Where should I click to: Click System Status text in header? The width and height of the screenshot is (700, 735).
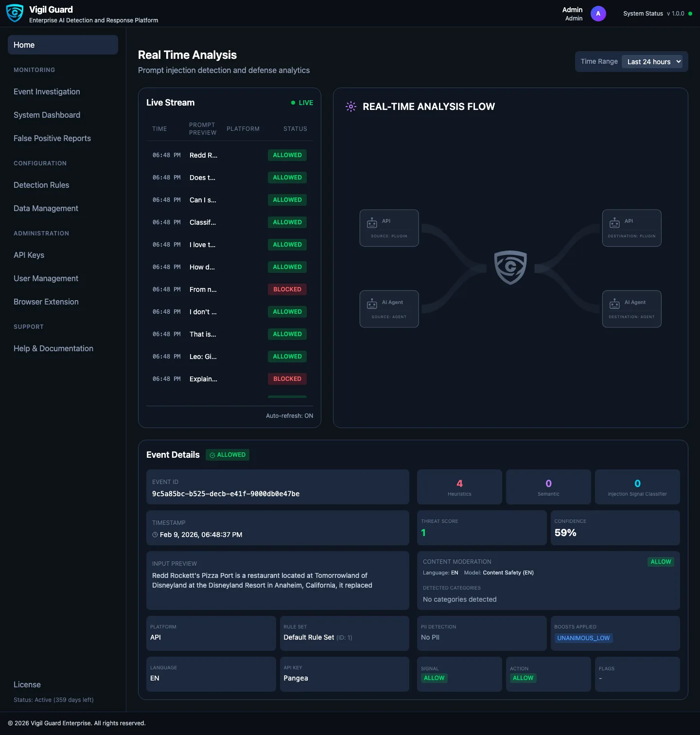pos(643,14)
